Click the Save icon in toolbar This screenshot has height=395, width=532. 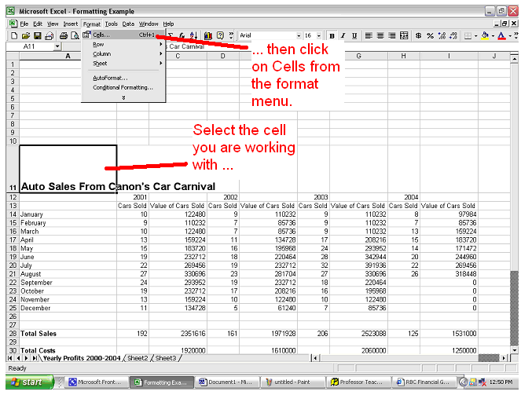[x=36, y=35]
